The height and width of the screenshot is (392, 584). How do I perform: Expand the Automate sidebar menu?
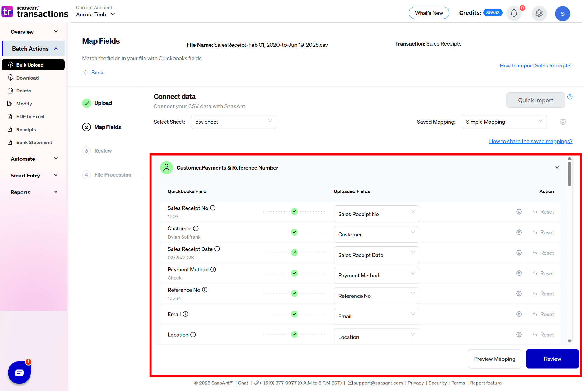(33, 159)
